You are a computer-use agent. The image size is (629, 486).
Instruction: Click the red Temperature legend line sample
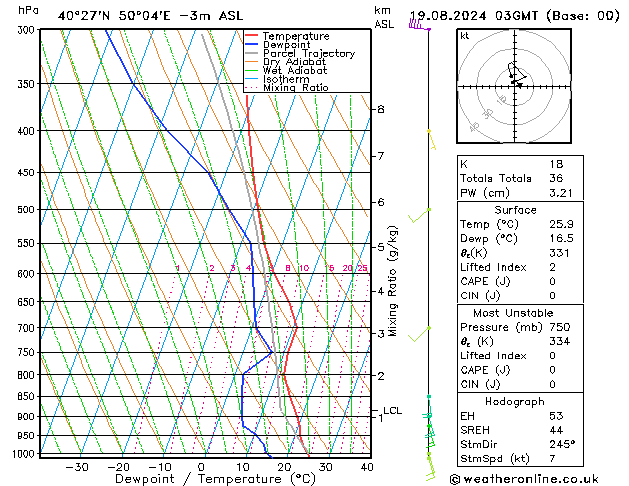[x=252, y=36]
